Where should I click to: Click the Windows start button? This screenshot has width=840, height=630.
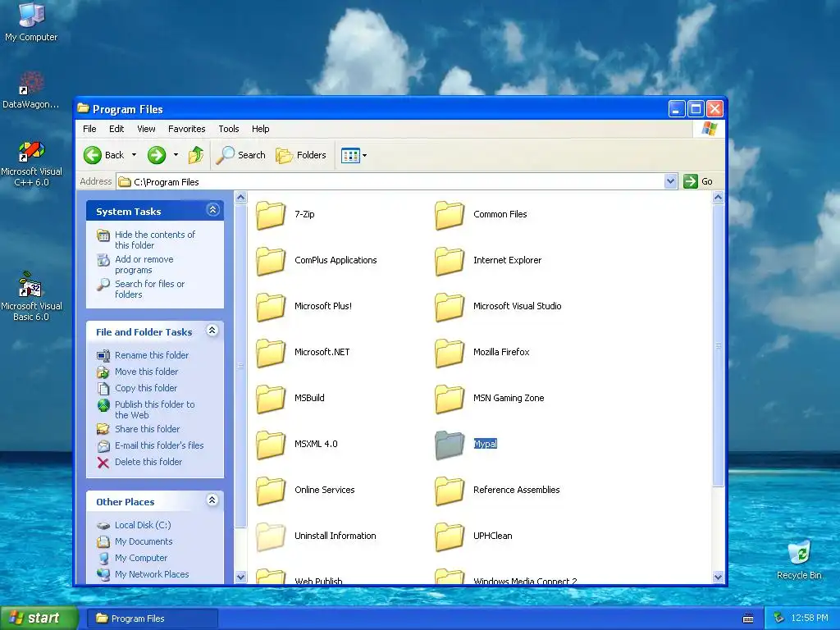click(x=39, y=619)
